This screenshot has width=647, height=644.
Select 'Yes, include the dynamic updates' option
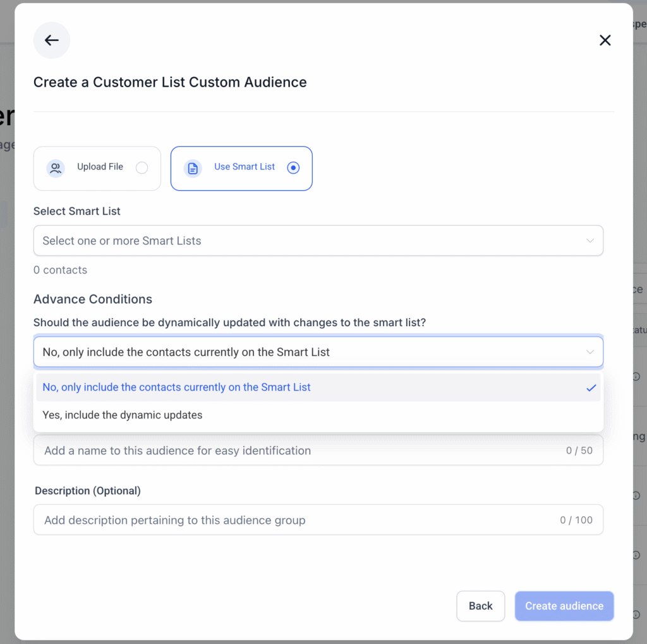click(x=318, y=415)
